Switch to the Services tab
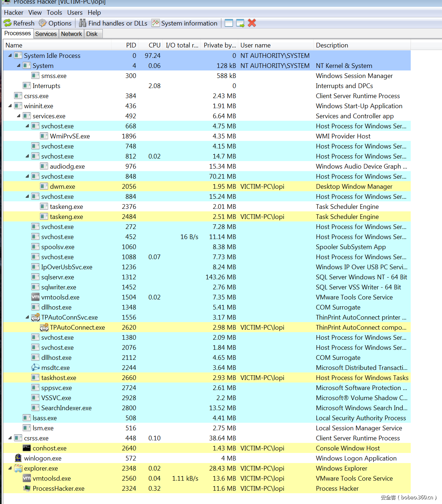Screen dimensions: 442x504 tap(46, 34)
